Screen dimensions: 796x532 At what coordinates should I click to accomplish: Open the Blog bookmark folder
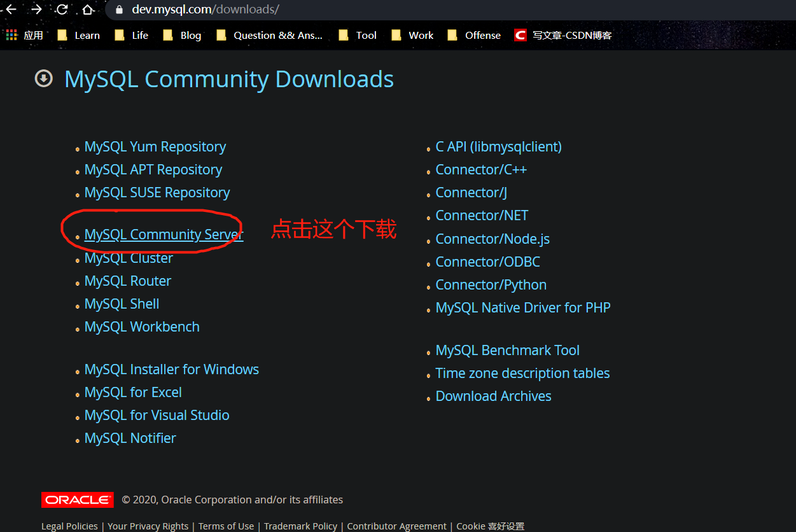(182, 35)
